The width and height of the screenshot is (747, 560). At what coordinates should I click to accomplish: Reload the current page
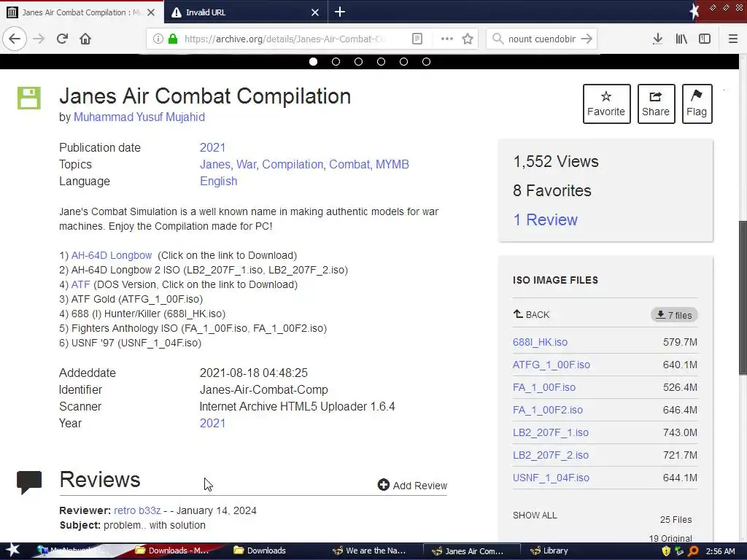[x=62, y=39]
